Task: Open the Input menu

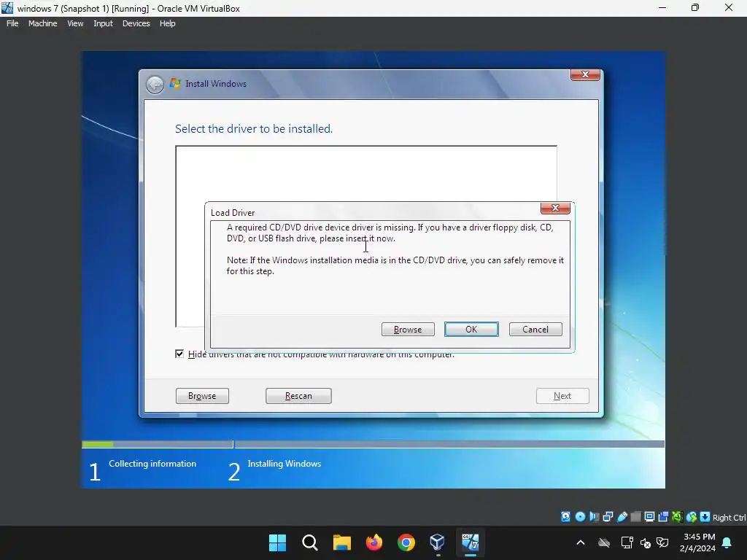Action: 103,23
